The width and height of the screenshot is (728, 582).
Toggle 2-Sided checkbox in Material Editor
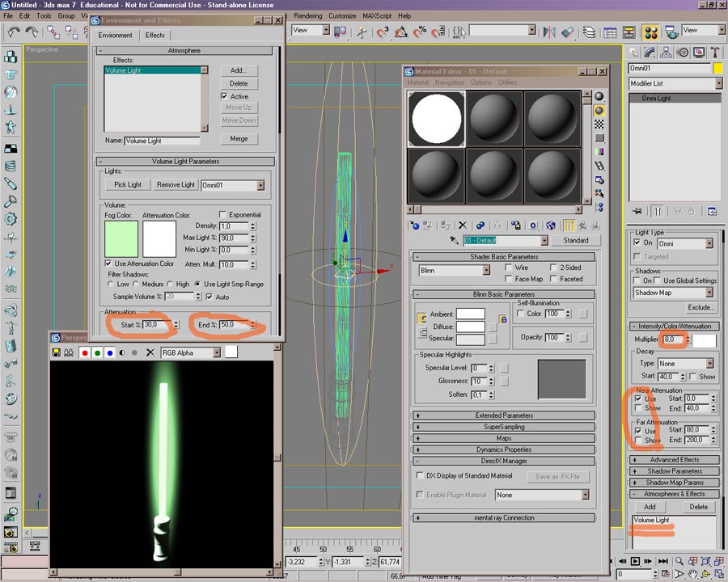[553, 268]
